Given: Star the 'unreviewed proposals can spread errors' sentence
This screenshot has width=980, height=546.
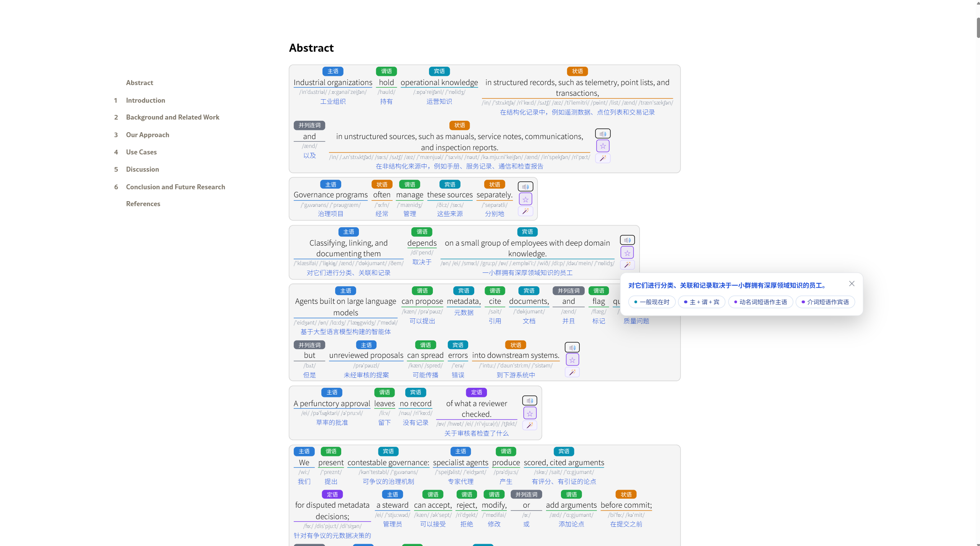Looking at the screenshot, I should [x=572, y=360].
